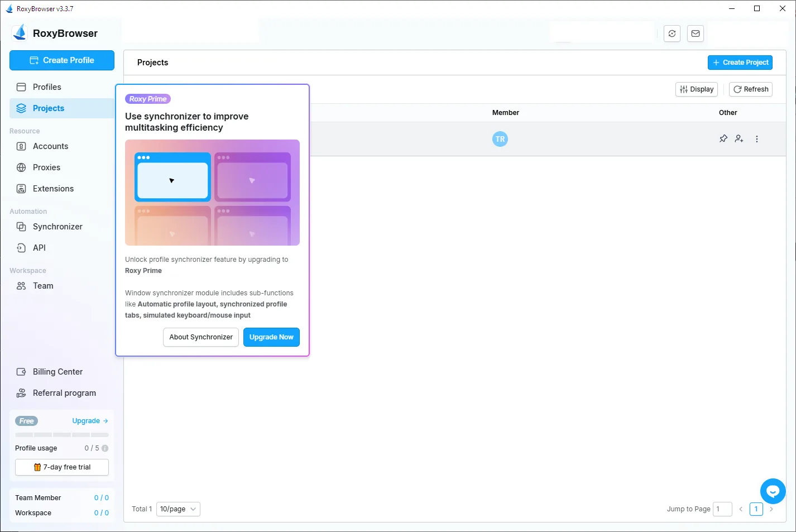Screen dimensions: 796x532
Task: Open the Profiles section
Action: (62, 87)
